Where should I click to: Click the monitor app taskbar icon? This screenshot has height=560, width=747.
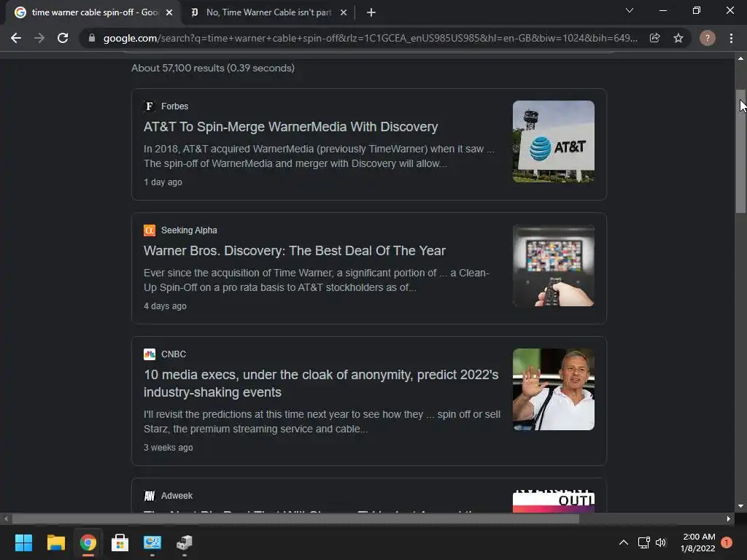click(152, 542)
